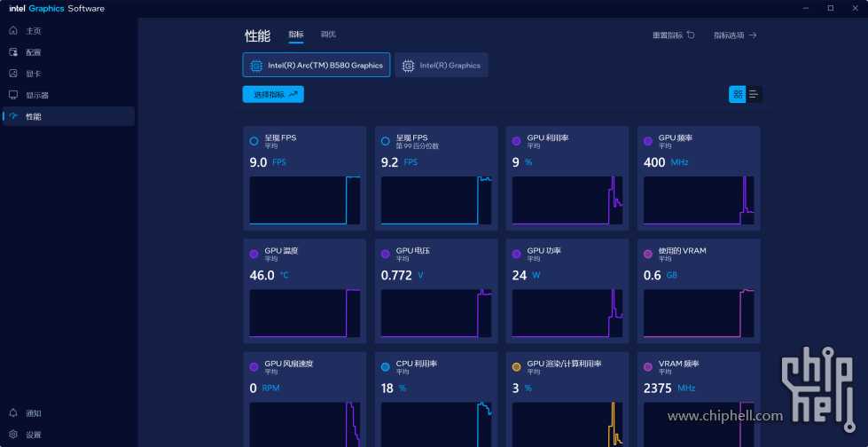Click pink circle of 使用的 VRAM card
This screenshot has height=447, width=868.
tap(648, 255)
